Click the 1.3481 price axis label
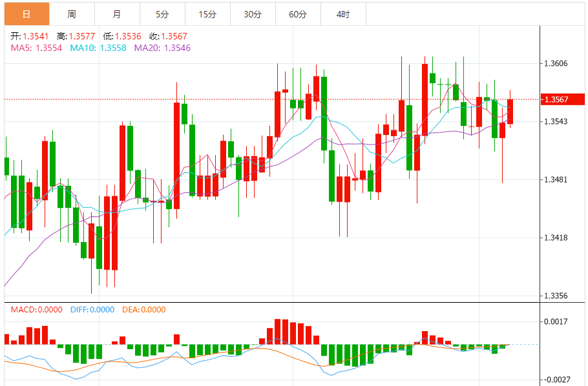588x386 pixels. (x=556, y=179)
